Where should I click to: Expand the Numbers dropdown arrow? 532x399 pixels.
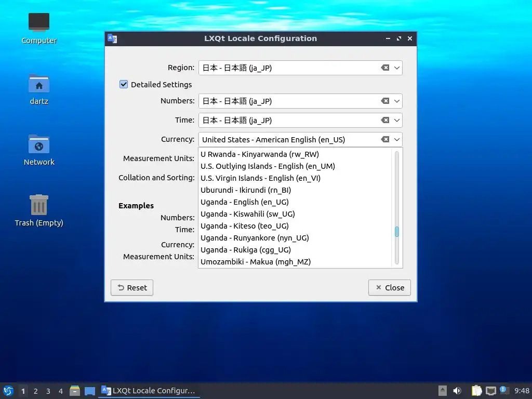coord(397,101)
